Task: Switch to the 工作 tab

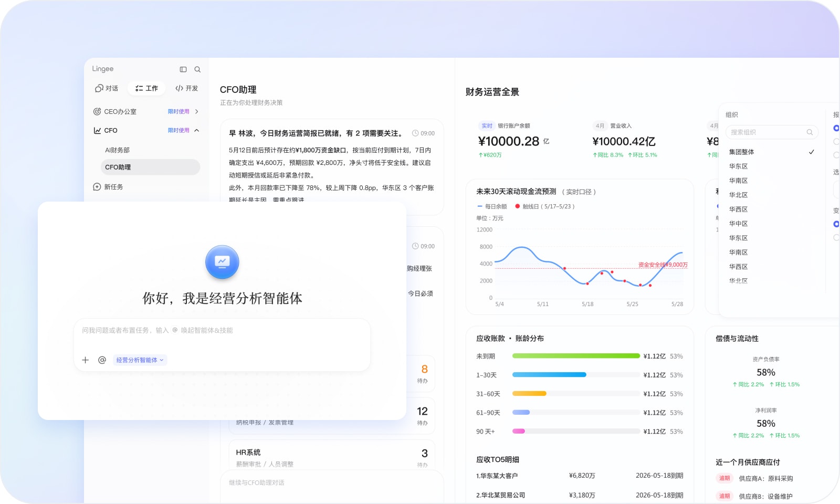Action: point(146,88)
